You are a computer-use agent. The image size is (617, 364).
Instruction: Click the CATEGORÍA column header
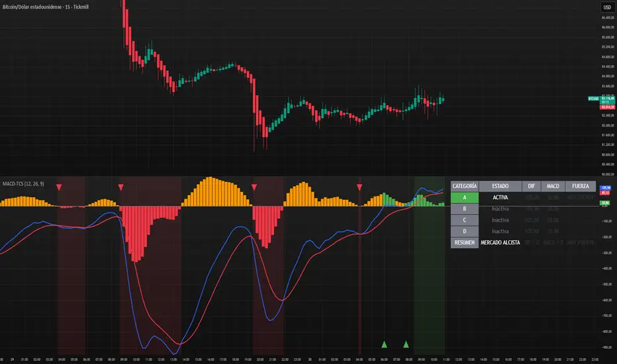tap(464, 186)
